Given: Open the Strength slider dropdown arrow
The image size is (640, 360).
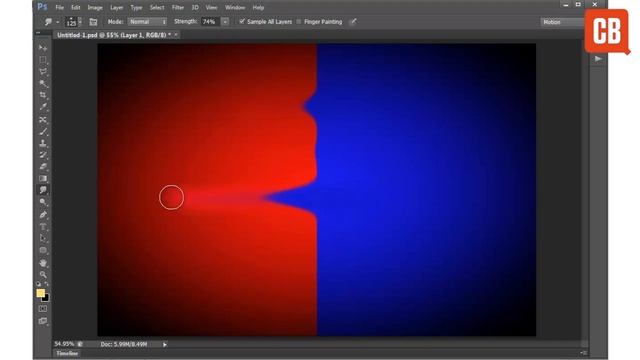Looking at the screenshot, I should click(x=225, y=22).
